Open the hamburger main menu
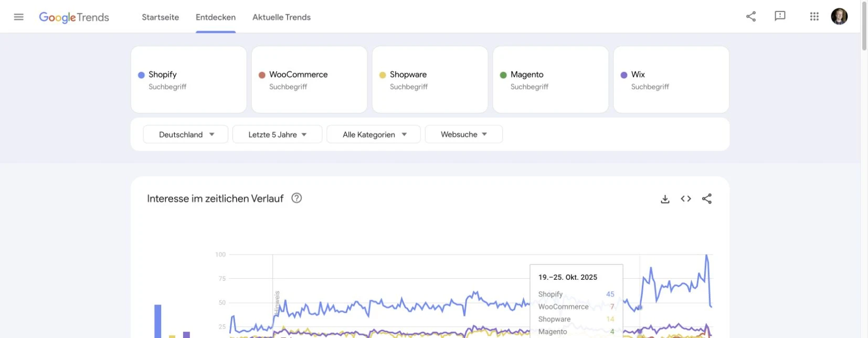The image size is (868, 338). [x=19, y=17]
